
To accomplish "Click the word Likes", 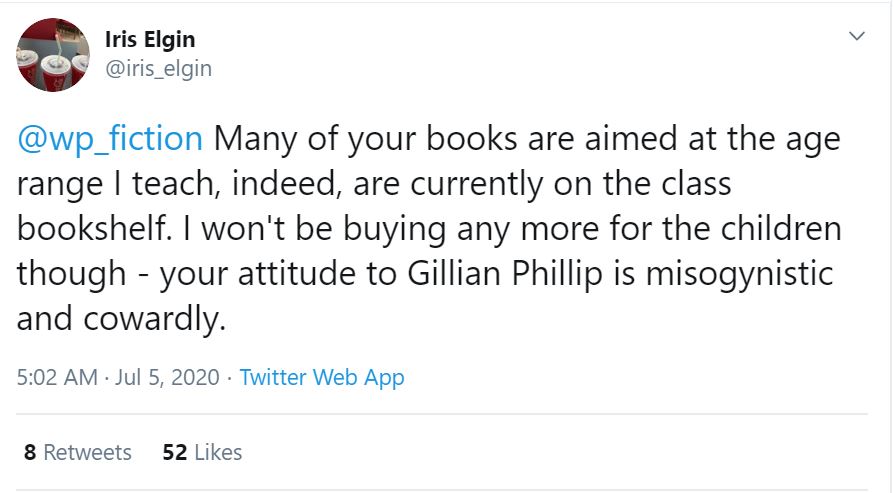I will point(218,452).
